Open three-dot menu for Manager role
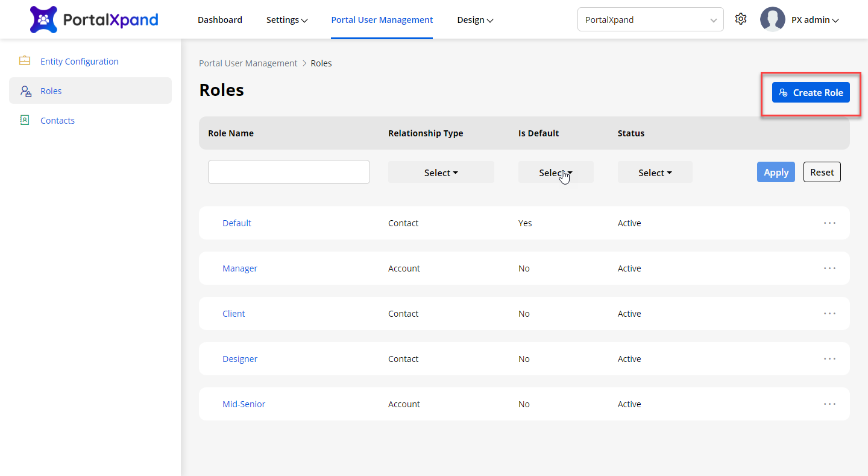 (829, 268)
